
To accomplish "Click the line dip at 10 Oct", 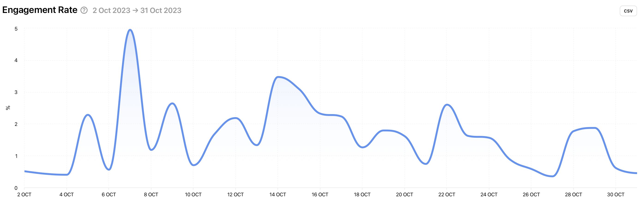I will (x=193, y=165).
